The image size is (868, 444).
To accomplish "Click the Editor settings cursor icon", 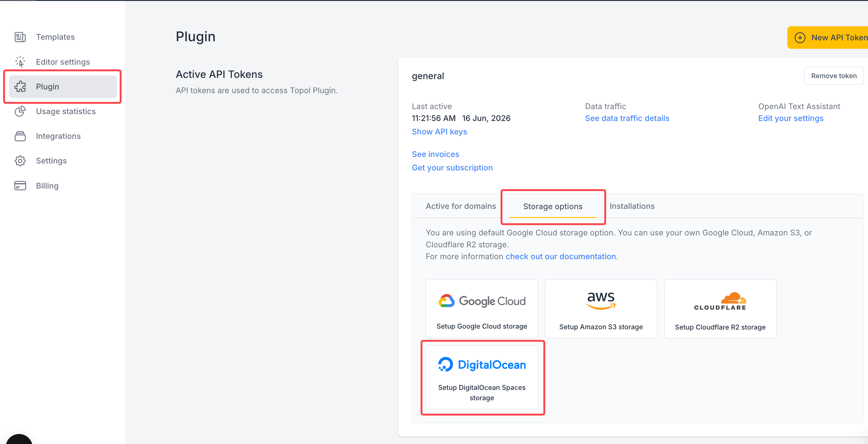I will 20,62.
